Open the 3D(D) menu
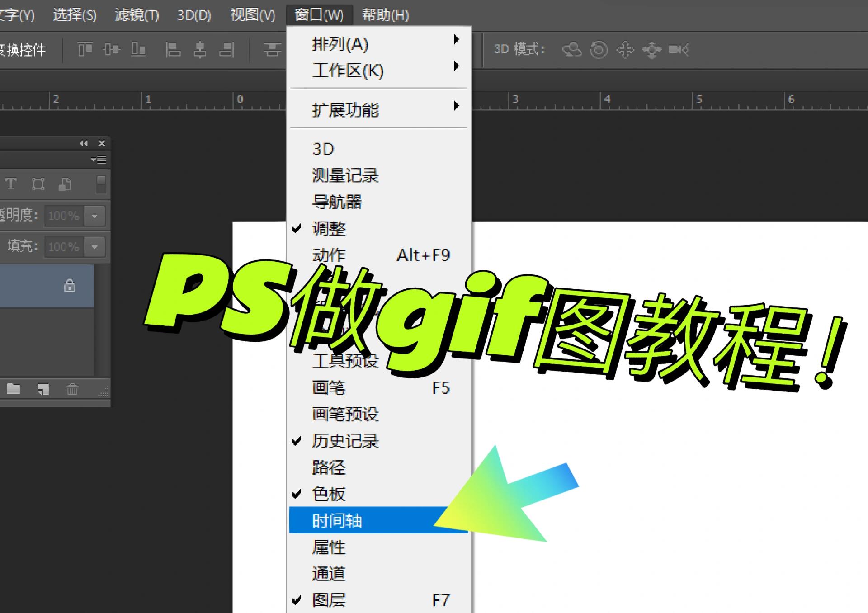Image resolution: width=868 pixels, height=613 pixels. pyautogui.click(x=194, y=15)
